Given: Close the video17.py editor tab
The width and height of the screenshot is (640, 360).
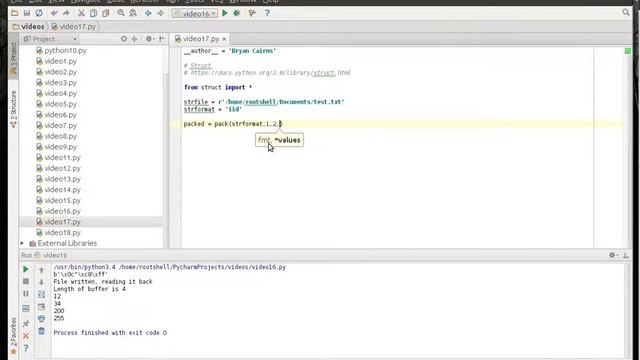Looking at the screenshot, I should click(224, 39).
